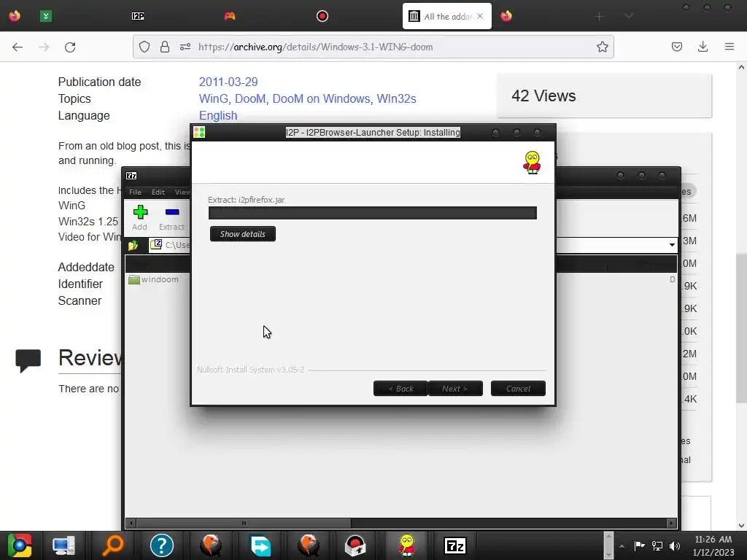
Task: Click the English language link
Action: pos(218,116)
